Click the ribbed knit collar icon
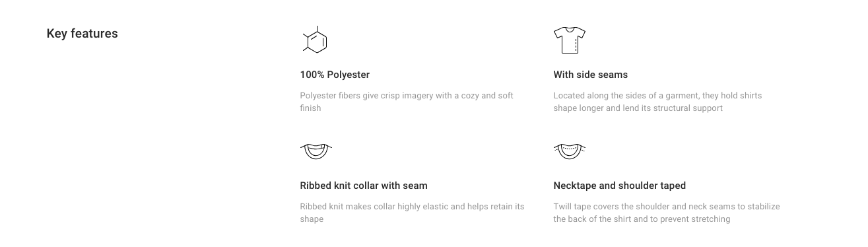 tap(316, 151)
